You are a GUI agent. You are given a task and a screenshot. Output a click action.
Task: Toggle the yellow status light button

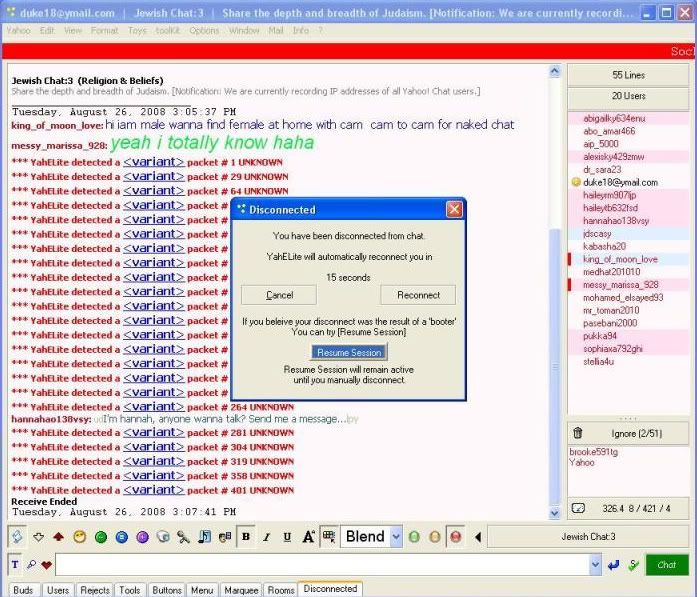[435, 537]
